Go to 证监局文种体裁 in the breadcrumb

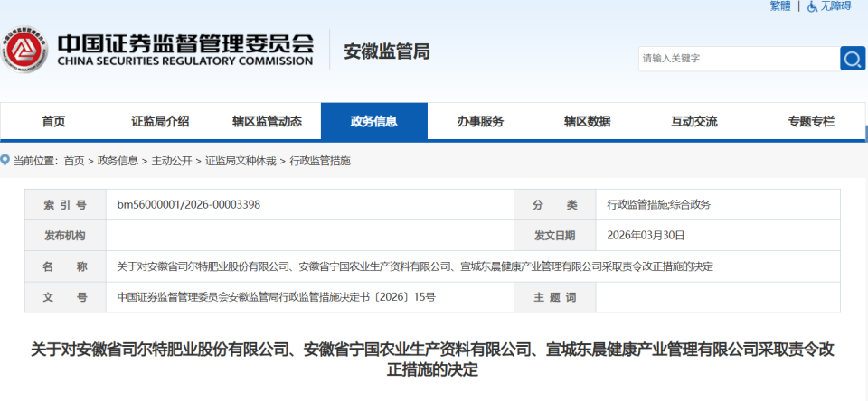click(241, 161)
